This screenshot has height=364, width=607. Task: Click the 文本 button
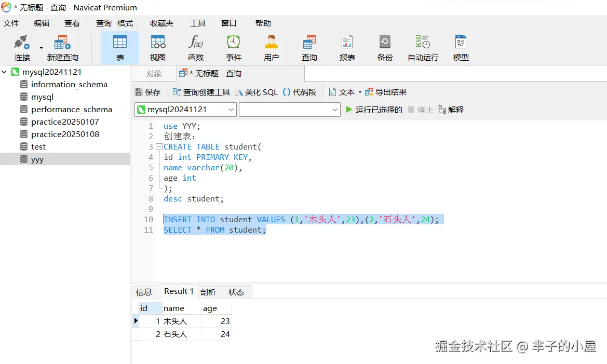[x=342, y=92]
